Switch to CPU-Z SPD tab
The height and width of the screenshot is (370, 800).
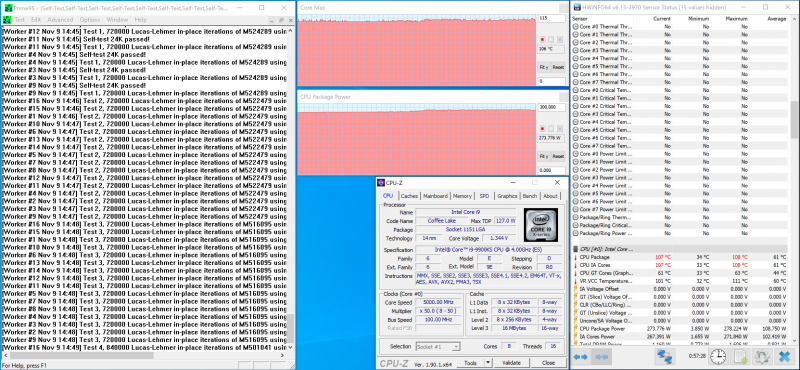(x=484, y=196)
